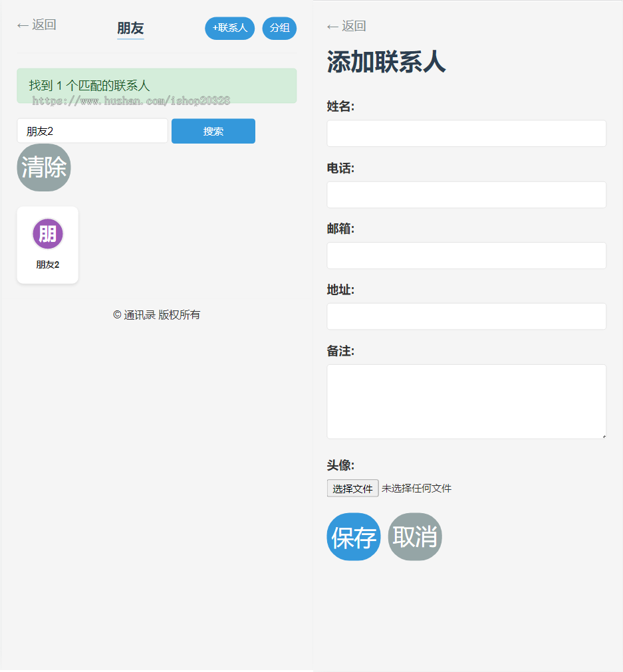Focus the 姓名 name input field
Image resolution: width=623 pixels, height=672 pixels.
(x=467, y=134)
